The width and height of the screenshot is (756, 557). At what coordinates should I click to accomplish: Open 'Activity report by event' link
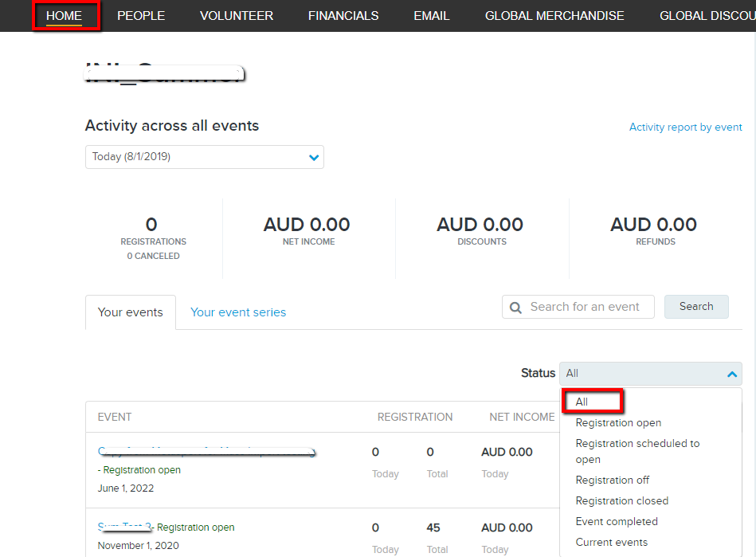(685, 127)
